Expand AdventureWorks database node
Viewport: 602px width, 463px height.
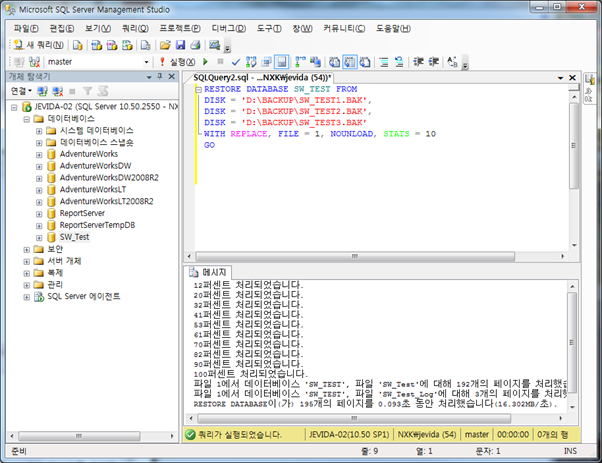39,155
